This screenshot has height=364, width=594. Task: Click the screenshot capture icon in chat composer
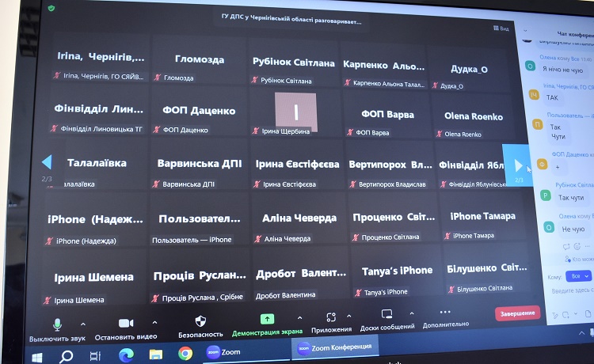tap(565, 315)
